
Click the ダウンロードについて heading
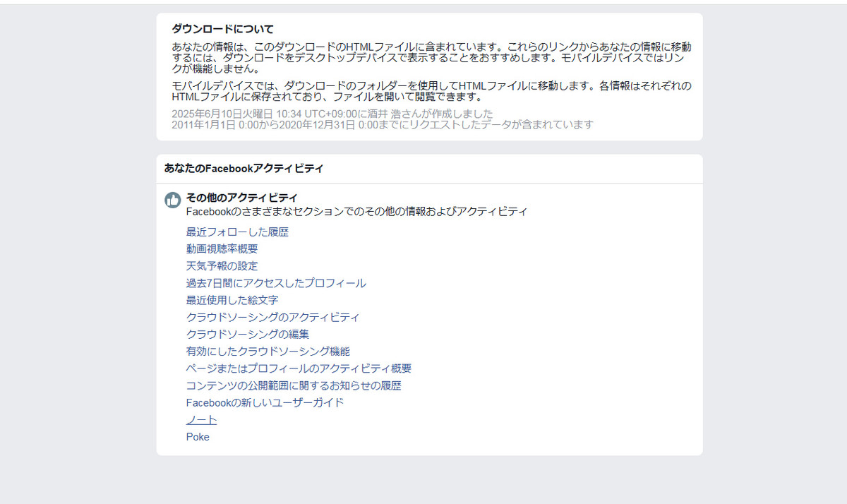click(x=223, y=29)
